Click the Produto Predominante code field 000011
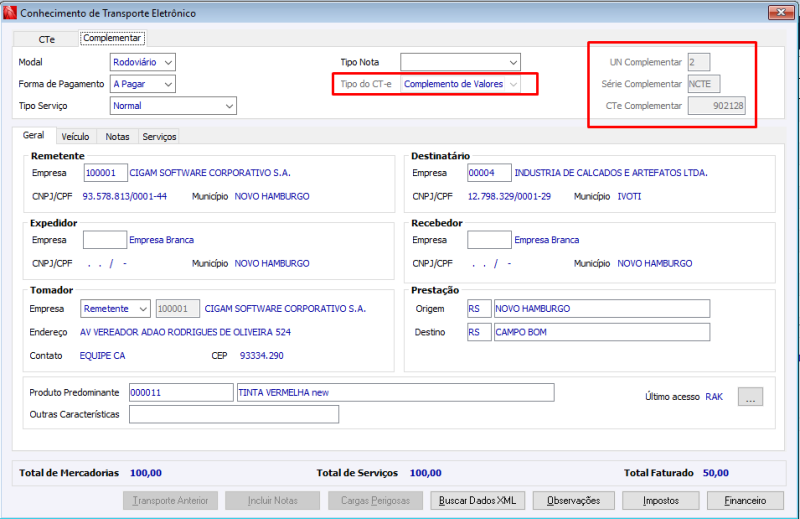This screenshot has height=519, width=800. point(181,392)
